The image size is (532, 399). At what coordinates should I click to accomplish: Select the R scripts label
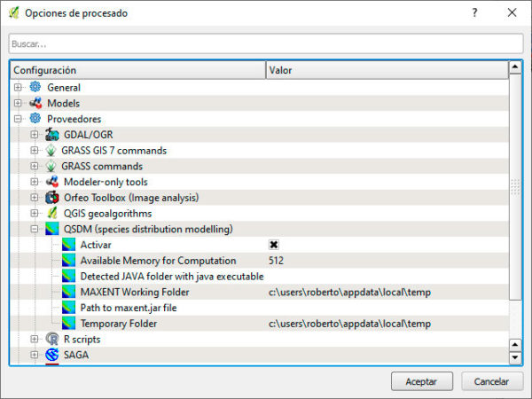pyautogui.click(x=82, y=339)
